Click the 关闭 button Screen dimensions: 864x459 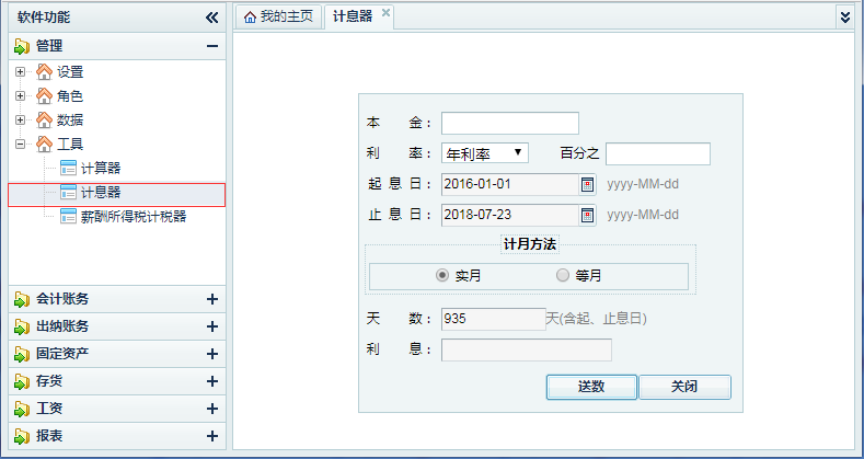point(684,387)
